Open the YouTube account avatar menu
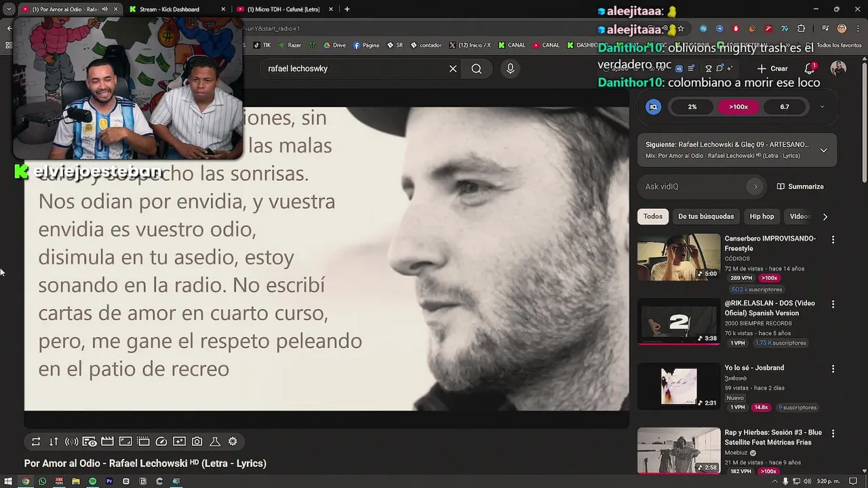This screenshot has width=868, height=488. click(x=839, y=68)
